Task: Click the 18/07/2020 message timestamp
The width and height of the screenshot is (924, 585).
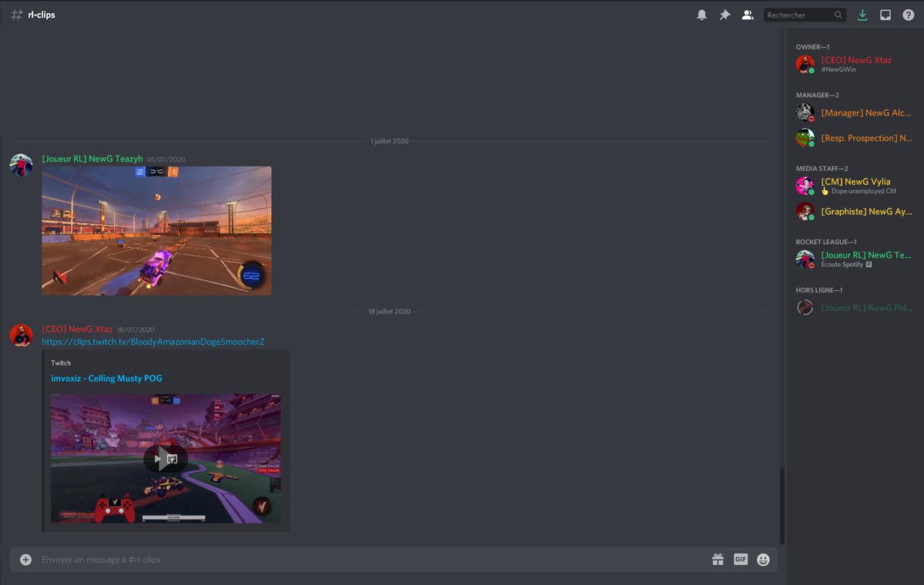Action: pos(136,329)
